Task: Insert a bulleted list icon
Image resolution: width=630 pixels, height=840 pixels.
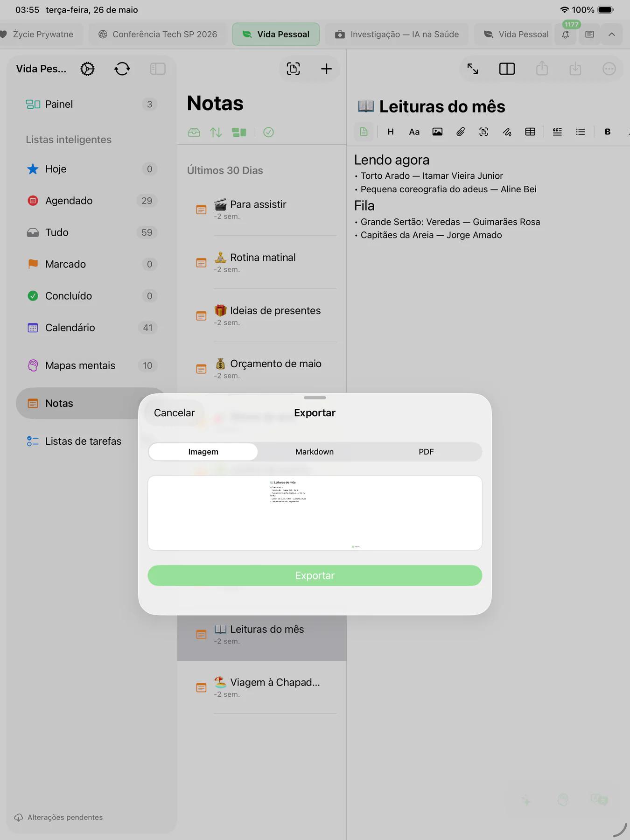Action: (581, 132)
